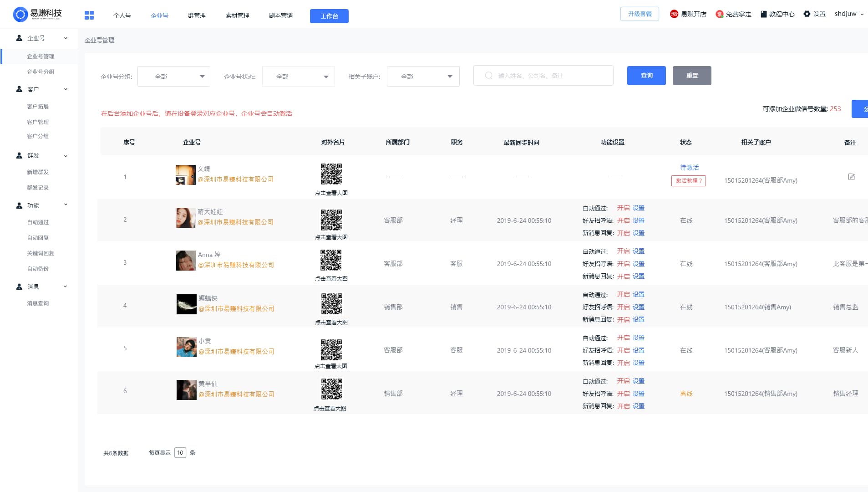Switch to 企业号 top tab
Screen dimensions: 868x492
[159, 15]
